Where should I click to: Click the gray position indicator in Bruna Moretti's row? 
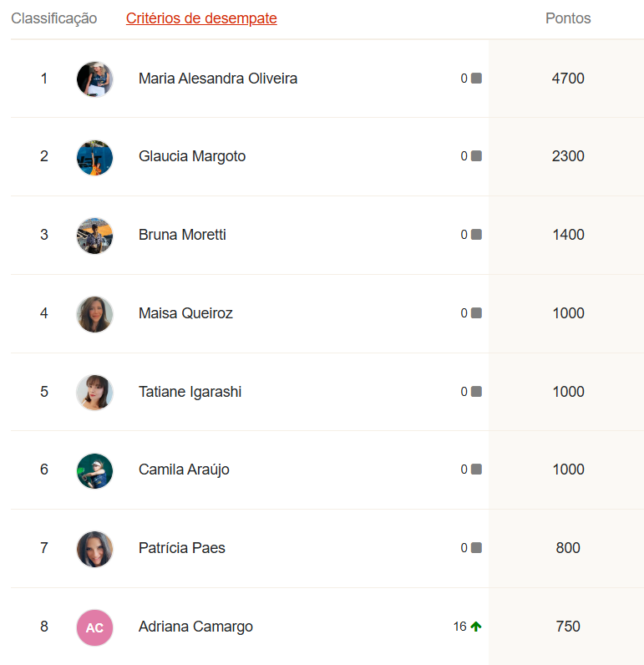click(476, 235)
